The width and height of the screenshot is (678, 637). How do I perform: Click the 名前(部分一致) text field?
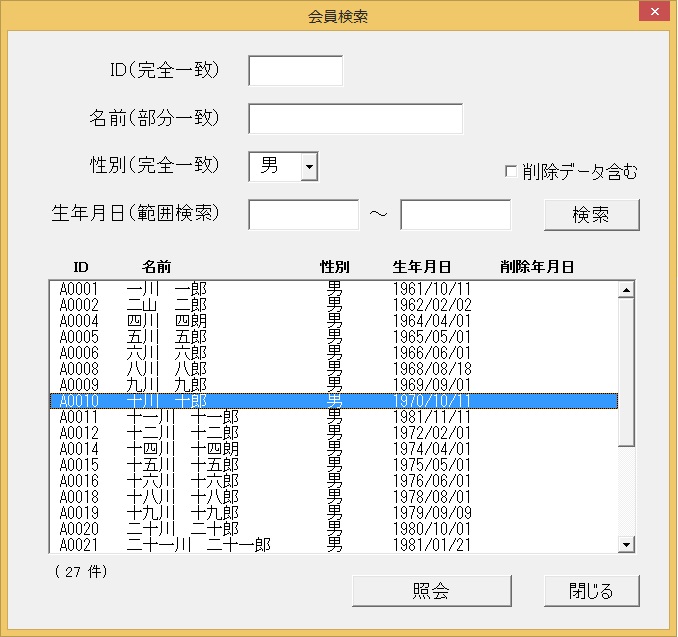(355, 118)
